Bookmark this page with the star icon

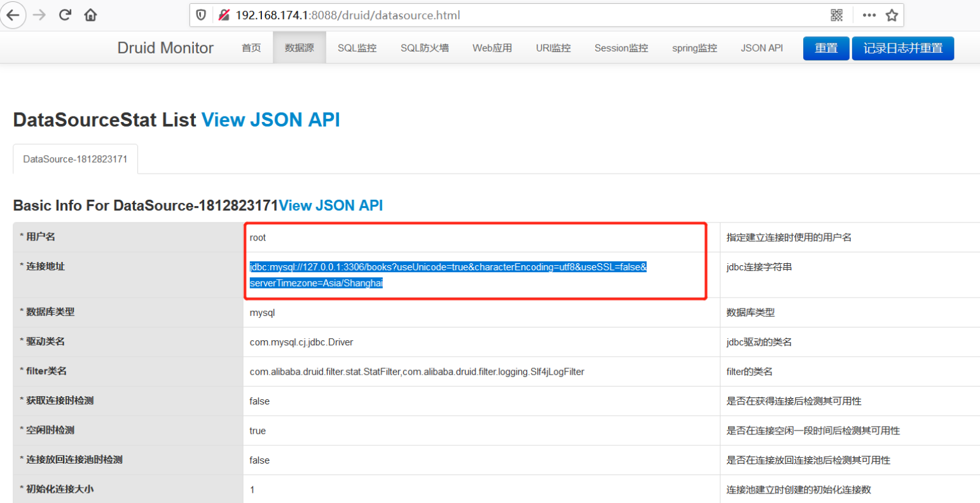[892, 15]
